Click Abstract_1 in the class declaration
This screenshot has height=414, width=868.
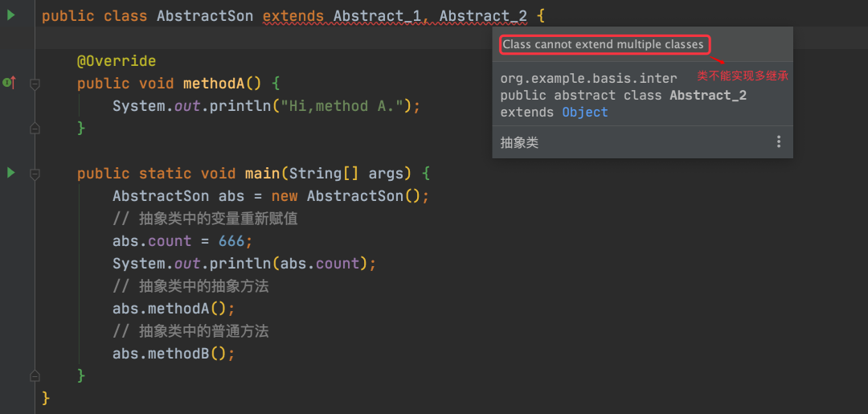coord(378,16)
